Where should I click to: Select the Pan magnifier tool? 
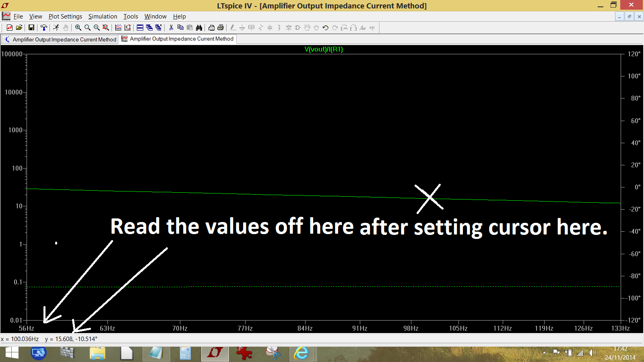(87, 27)
